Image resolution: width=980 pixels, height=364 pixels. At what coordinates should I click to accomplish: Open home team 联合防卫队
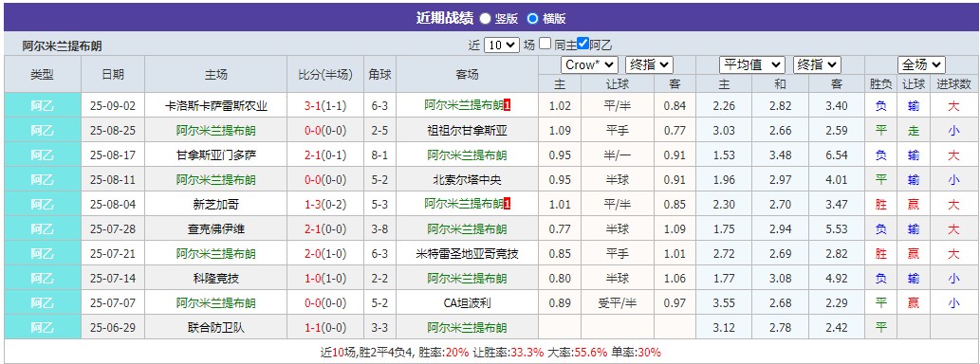pos(215,327)
